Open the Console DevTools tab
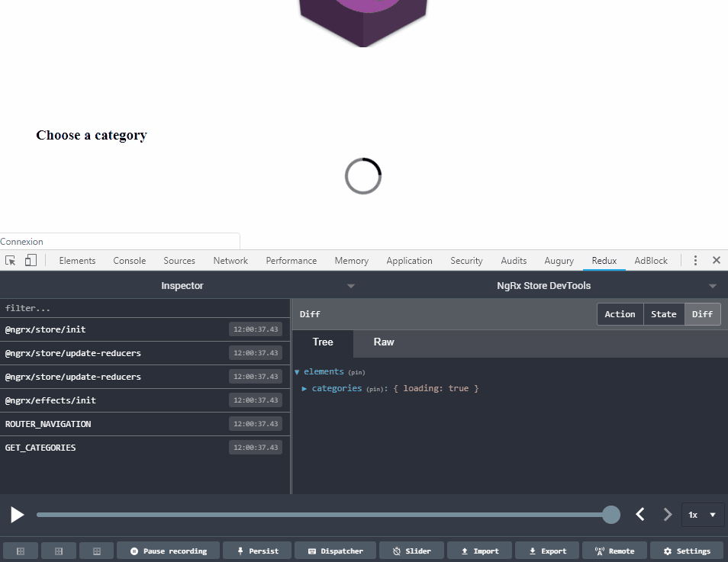 pyautogui.click(x=130, y=260)
